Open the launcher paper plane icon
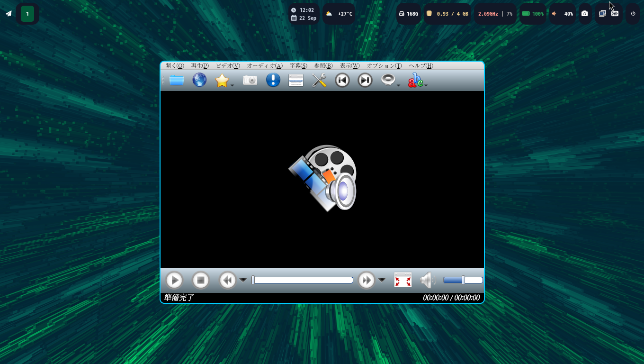644x364 pixels. tap(9, 14)
